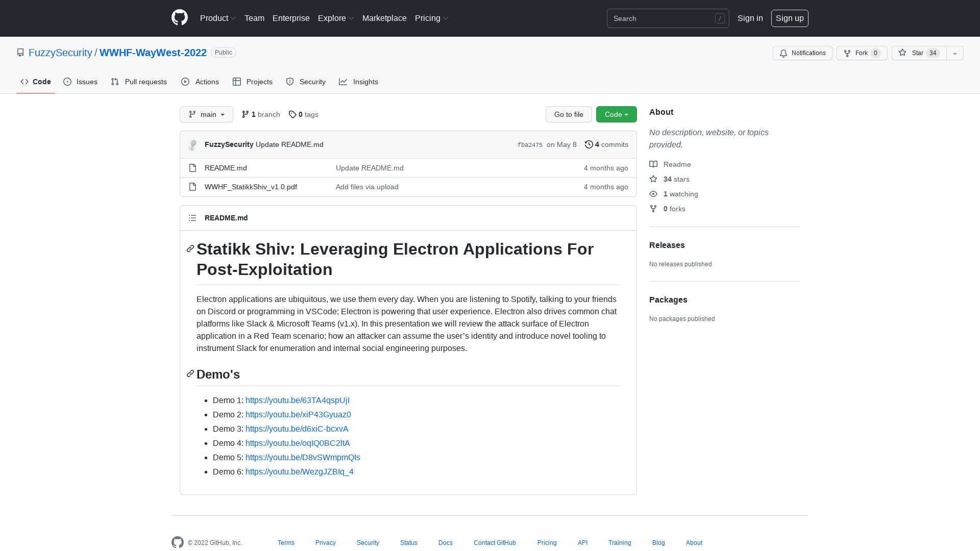Focus the Search input field
The width and height of the screenshot is (980, 551).
point(668,18)
